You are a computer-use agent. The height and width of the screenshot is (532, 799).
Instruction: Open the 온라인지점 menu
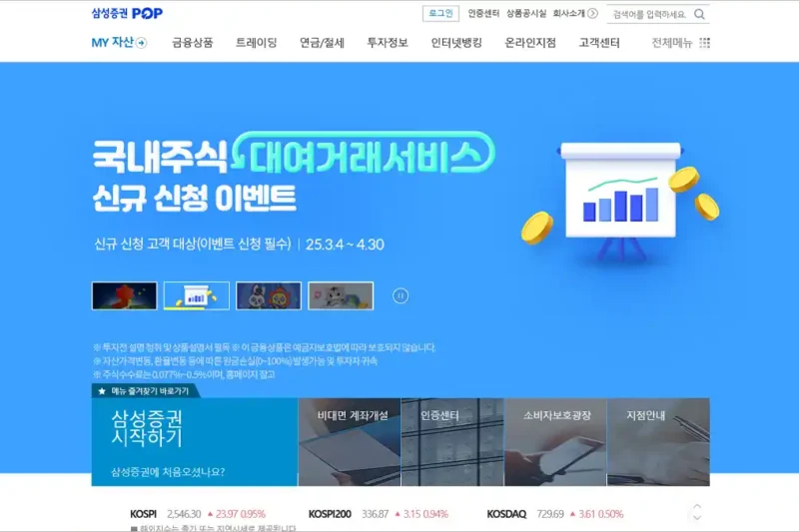530,43
